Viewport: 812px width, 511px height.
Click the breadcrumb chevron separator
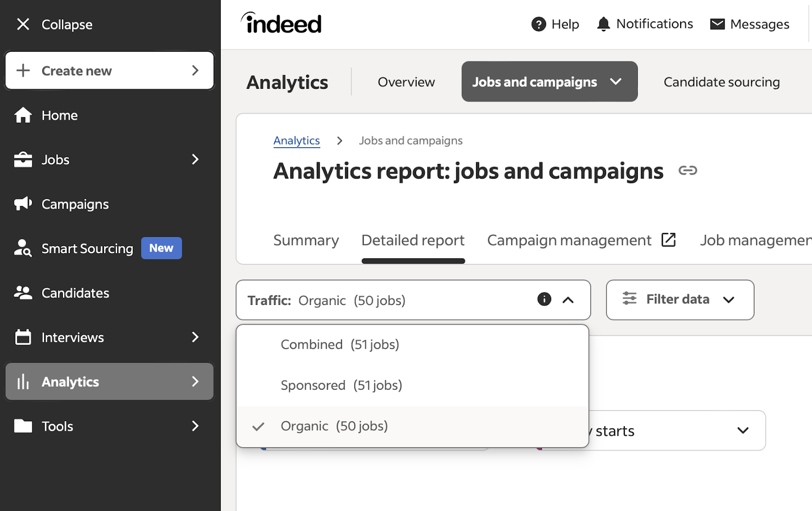click(x=340, y=141)
